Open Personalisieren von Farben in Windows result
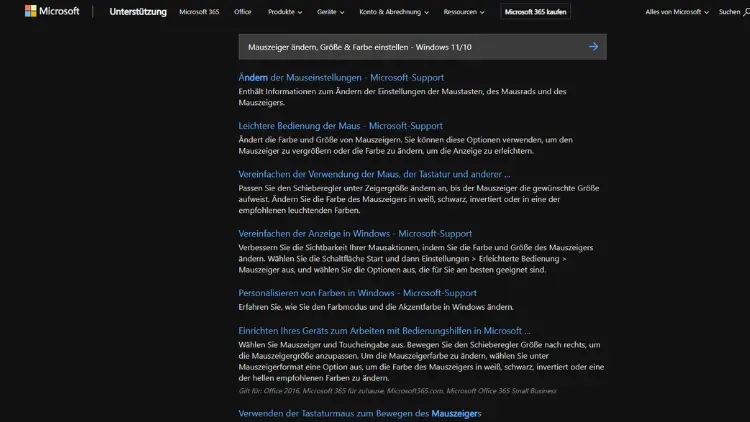 click(x=357, y=292)
